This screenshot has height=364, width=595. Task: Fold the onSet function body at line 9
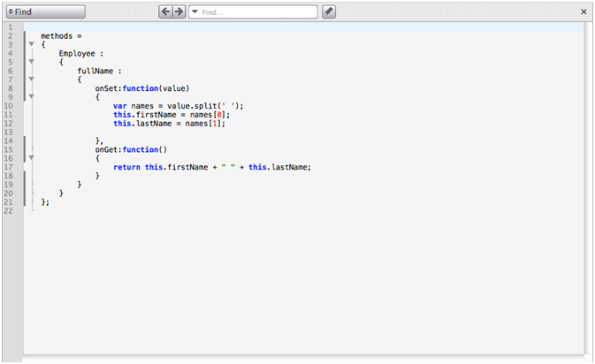point(31,97)
